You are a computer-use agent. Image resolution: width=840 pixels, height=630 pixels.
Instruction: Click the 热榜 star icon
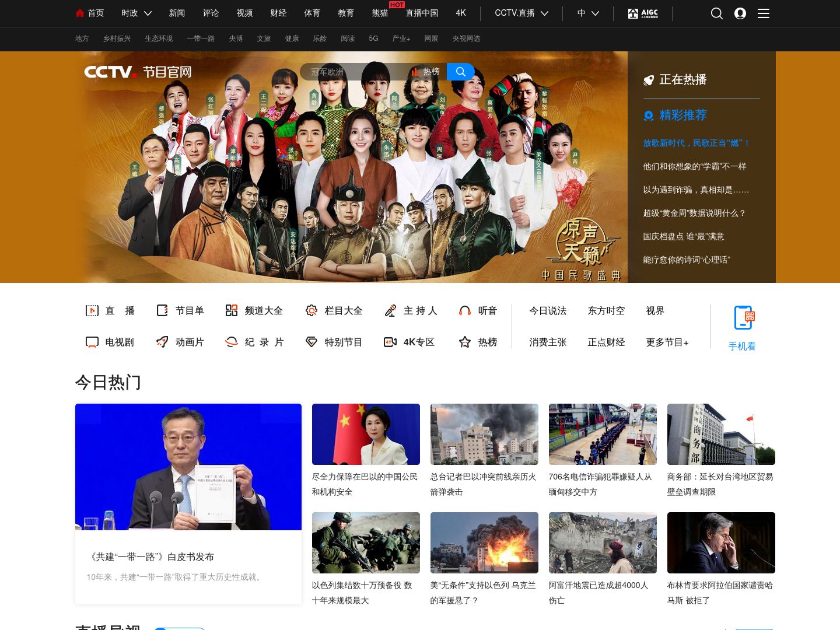pos(465,342)
